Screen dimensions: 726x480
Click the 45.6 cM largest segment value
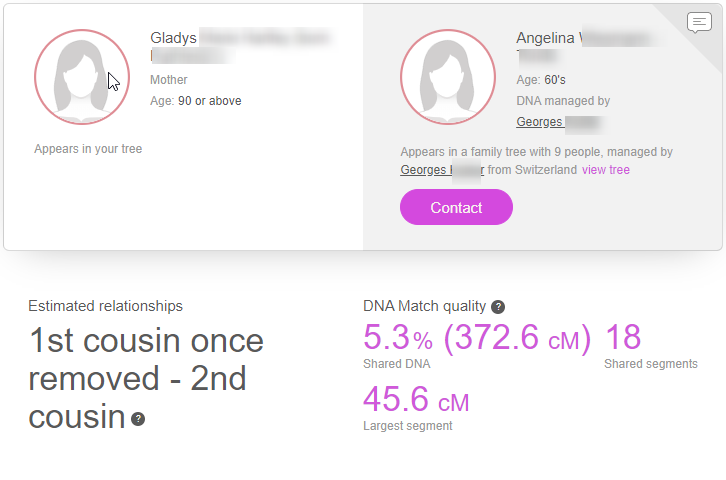coord(416,399)
